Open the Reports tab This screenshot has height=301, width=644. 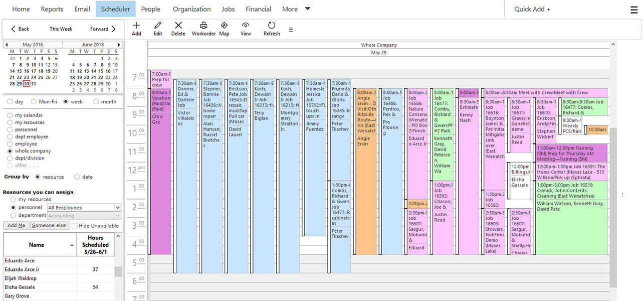pos(52,9)
